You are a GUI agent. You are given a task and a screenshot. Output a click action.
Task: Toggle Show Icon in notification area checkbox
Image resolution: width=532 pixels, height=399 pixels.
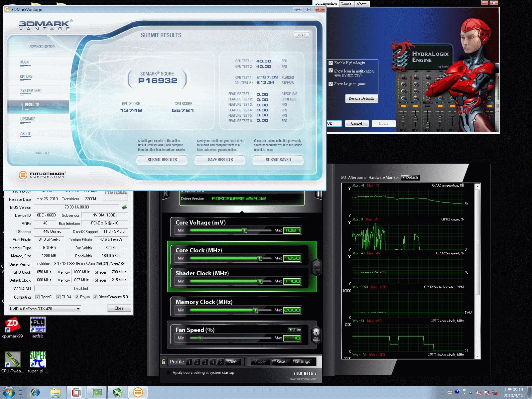click(x=331, y=70)
